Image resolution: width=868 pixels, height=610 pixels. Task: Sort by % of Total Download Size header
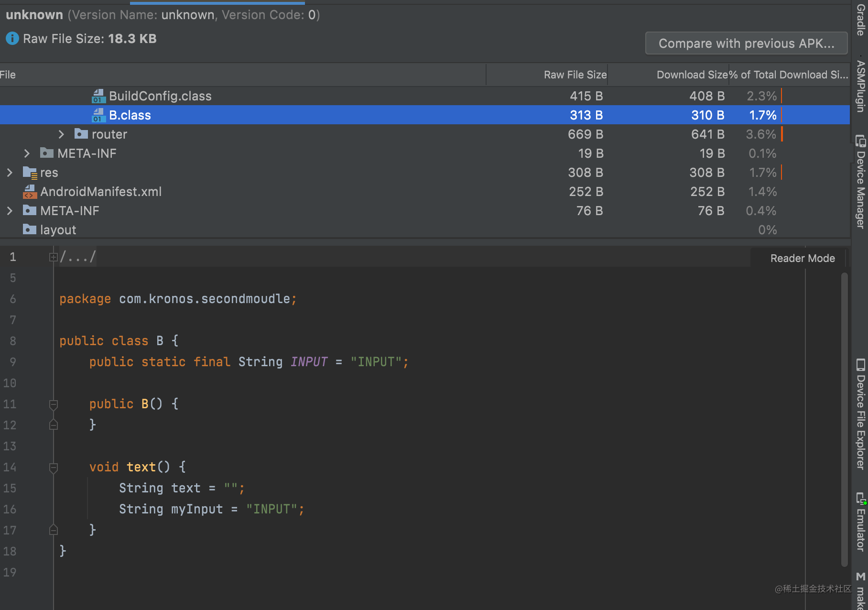tap(789, 75)
